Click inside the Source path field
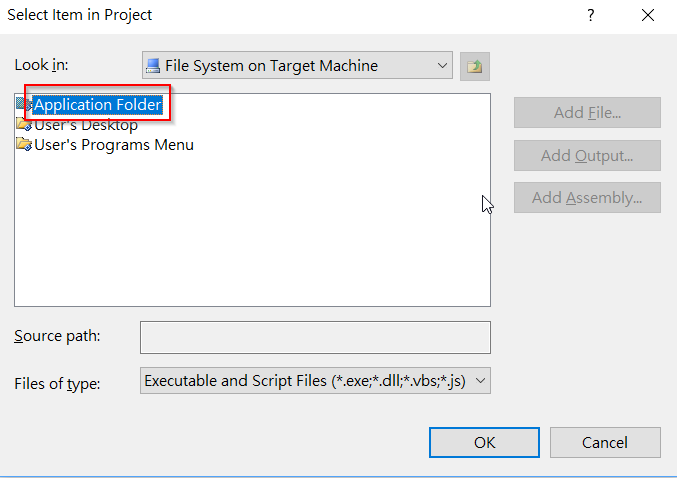The height and width of the screenshot is (478, 677). point(315,337)
